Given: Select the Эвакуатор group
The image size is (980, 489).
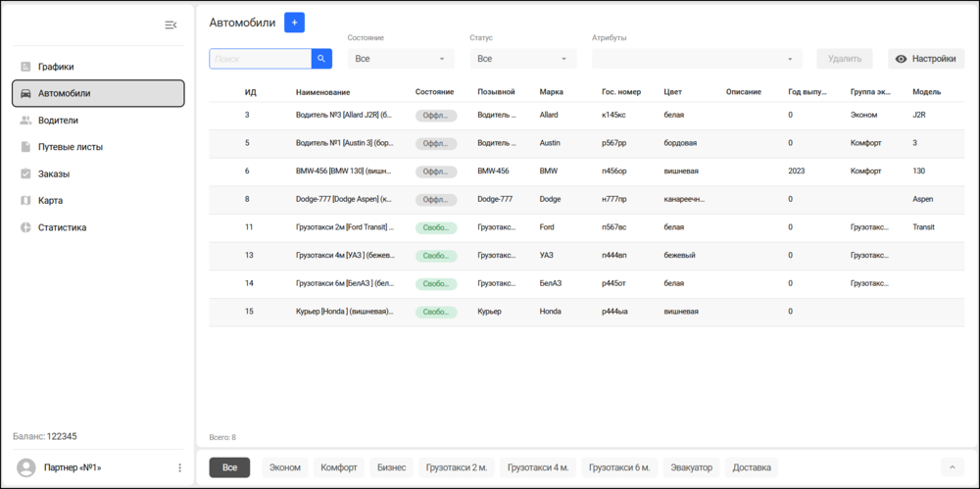Looking at the screenshot, I should pyautogui.click(x=691, y=467).
